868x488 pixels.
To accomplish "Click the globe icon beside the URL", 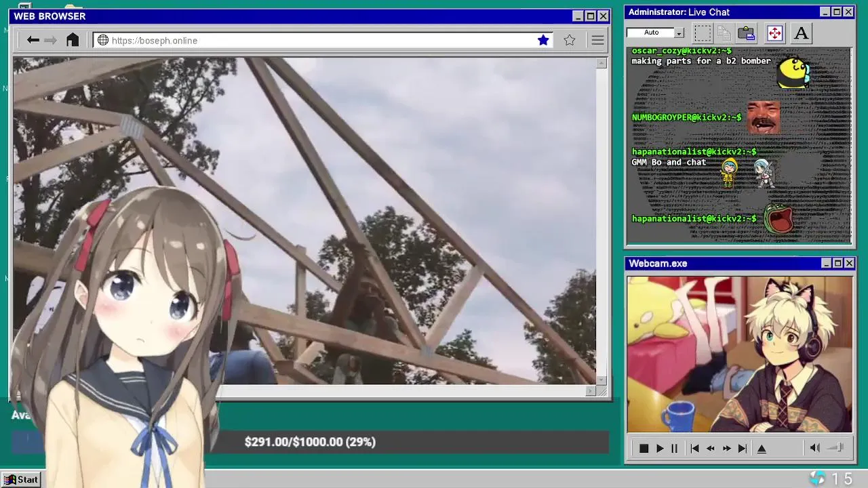I will [x=103, y=41].
